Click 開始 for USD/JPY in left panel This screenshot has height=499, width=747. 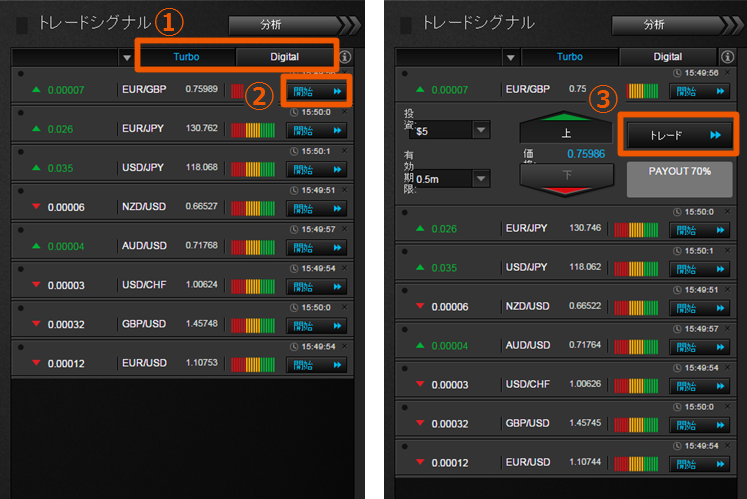click(317, 169)
